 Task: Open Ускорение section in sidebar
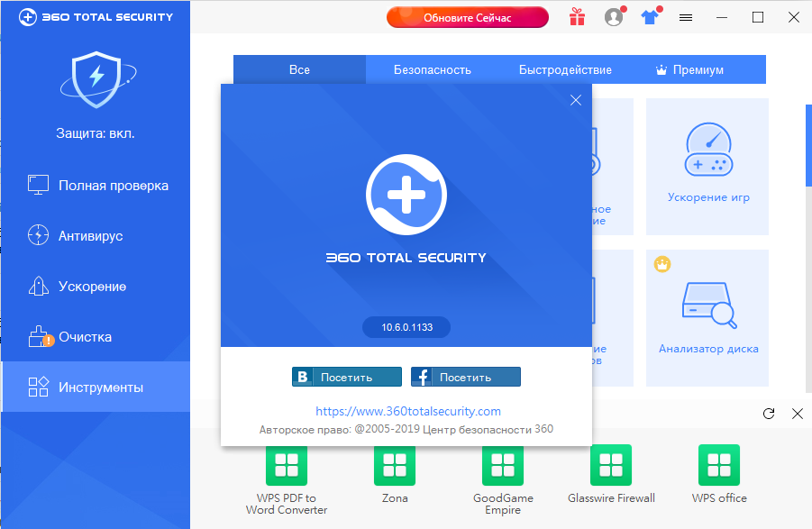click(96, 287)
